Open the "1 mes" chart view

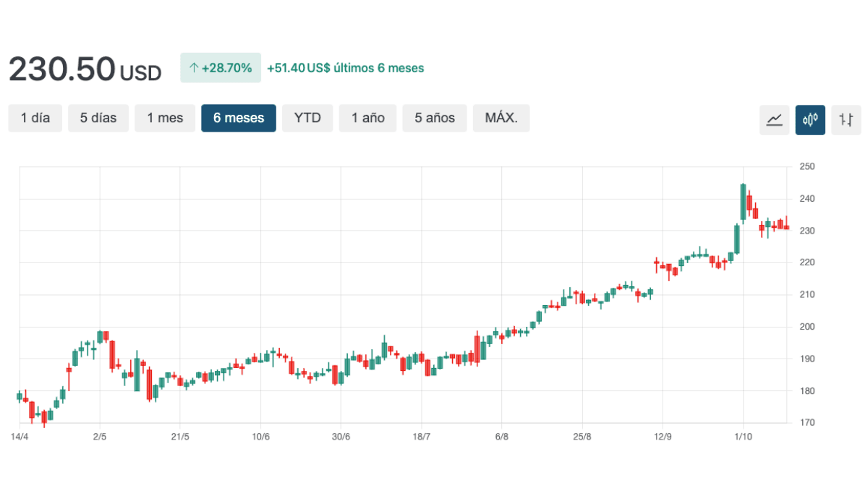(x=165, y=118)
